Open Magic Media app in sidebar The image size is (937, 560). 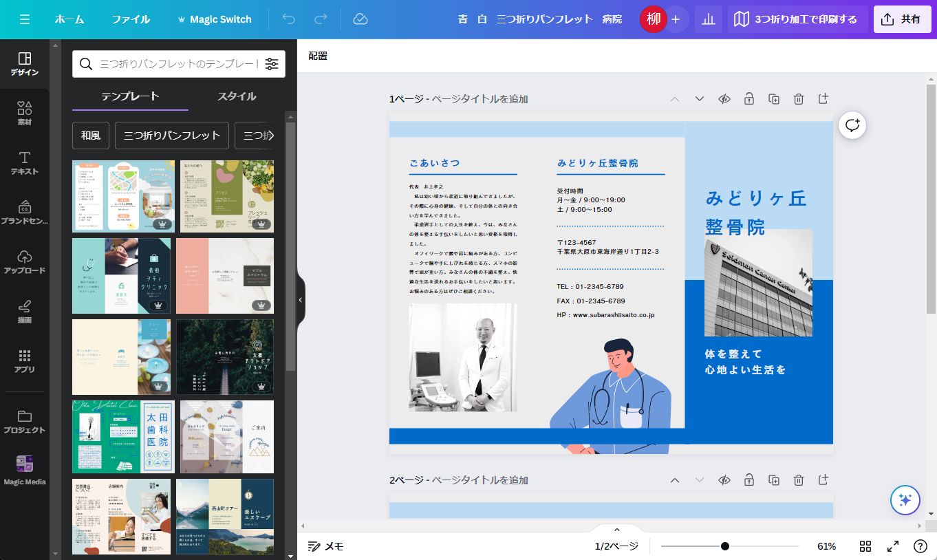click(x=25, y=469)
